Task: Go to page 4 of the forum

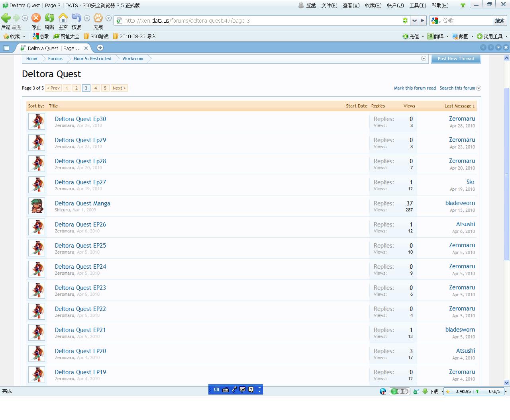Action: (x=96, y=88)
